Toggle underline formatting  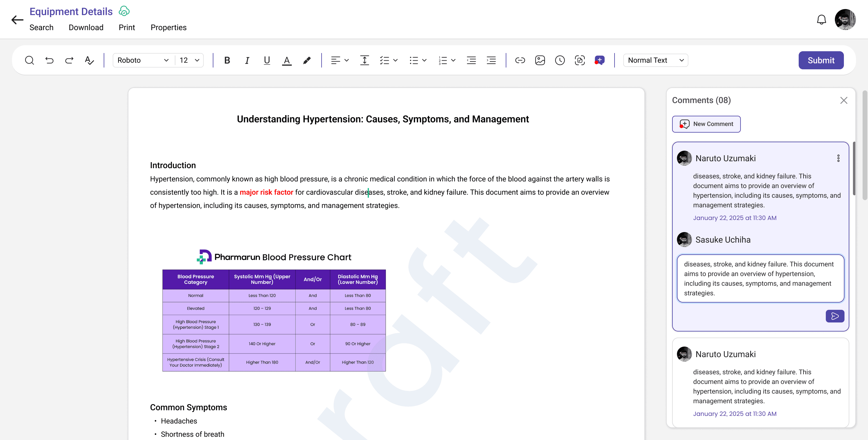click(x=267, y=60)
